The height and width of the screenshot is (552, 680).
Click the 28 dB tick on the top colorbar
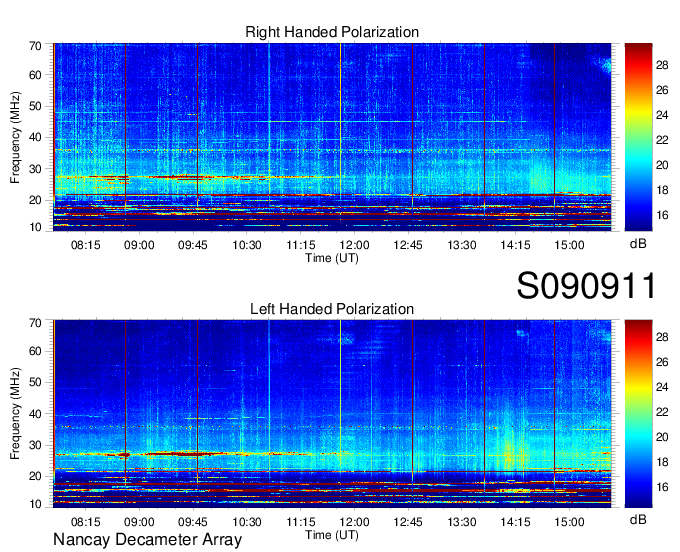click(662, 65)
